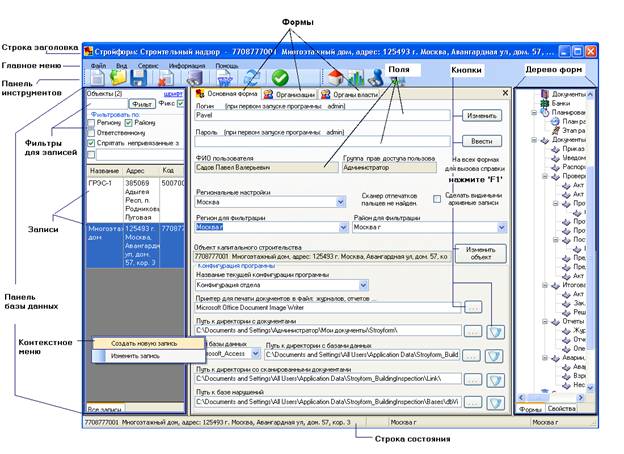This screenshot has width=624, height=454.
Task: Open the Конфигурация отдела dropdown
Action: pos(363,285)
